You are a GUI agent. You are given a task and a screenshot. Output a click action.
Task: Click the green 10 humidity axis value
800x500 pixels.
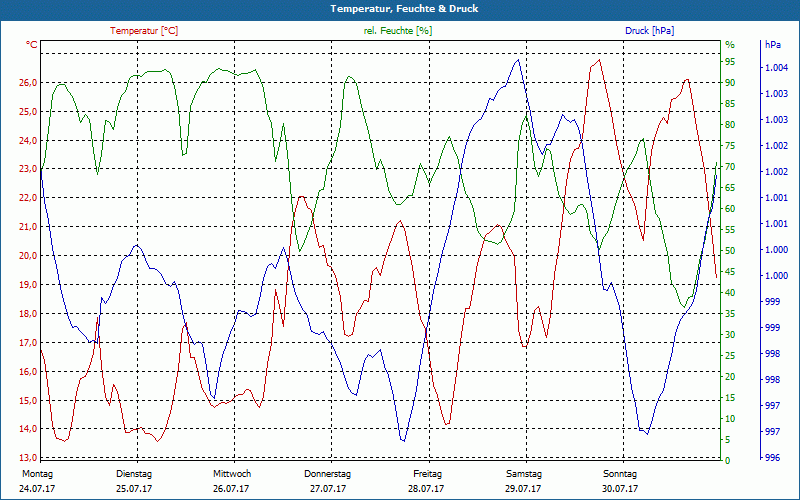click(730, 419)
